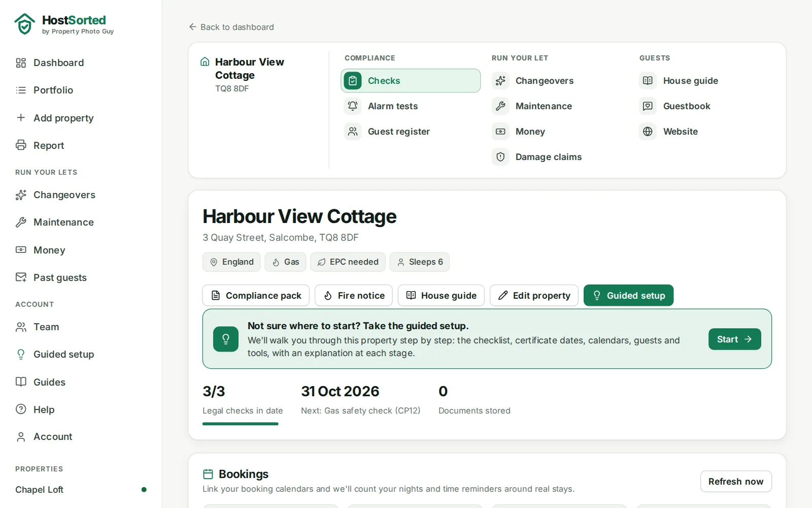The image size is (812, 508).
Task: Go back to dashboard link
Action: [x=231, y=27]
